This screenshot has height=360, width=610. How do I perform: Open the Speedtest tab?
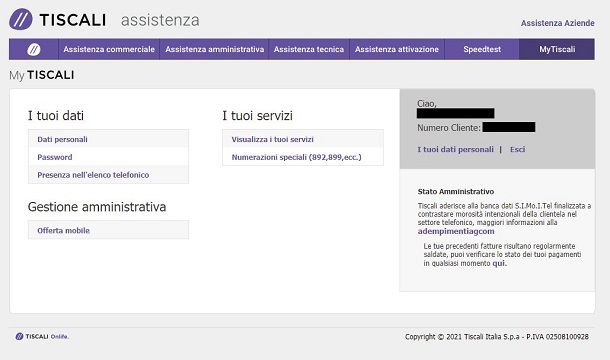482,49
